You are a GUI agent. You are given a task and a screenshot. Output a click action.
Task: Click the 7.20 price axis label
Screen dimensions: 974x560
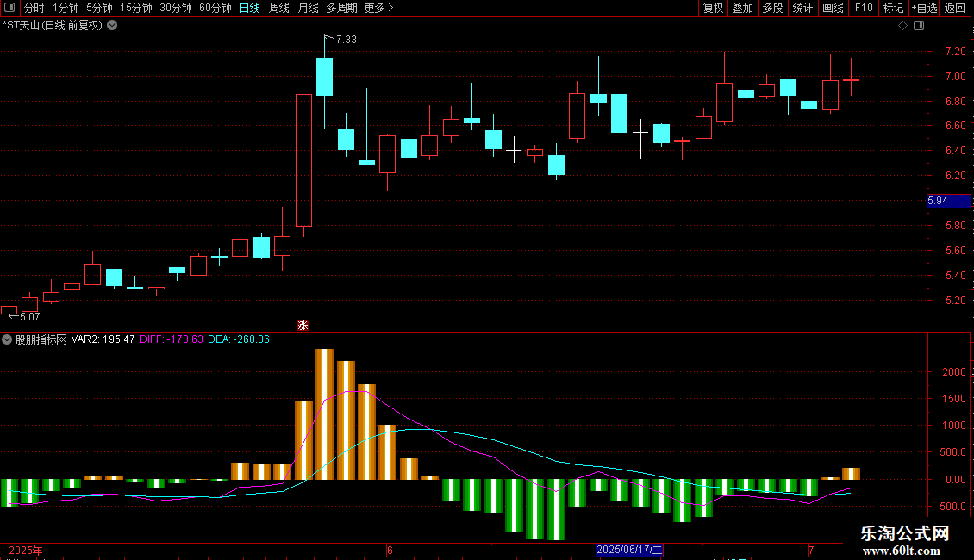pyautogui.click(x=955, y=52)
